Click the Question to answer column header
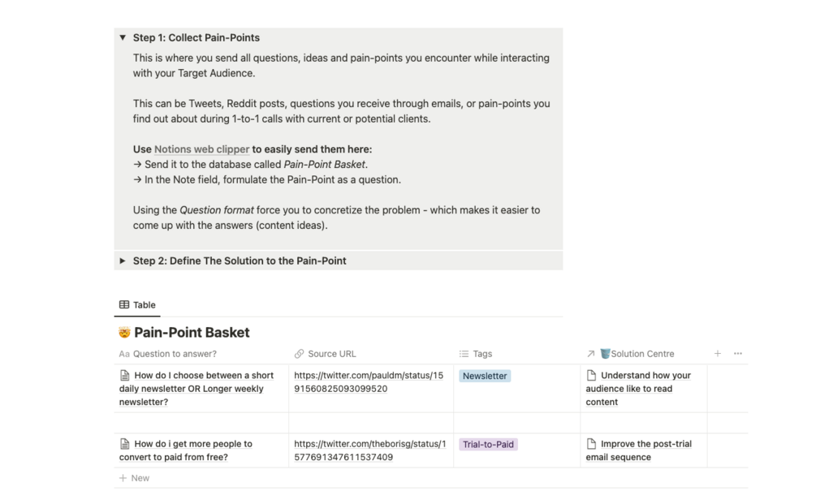 click(175, 354)
